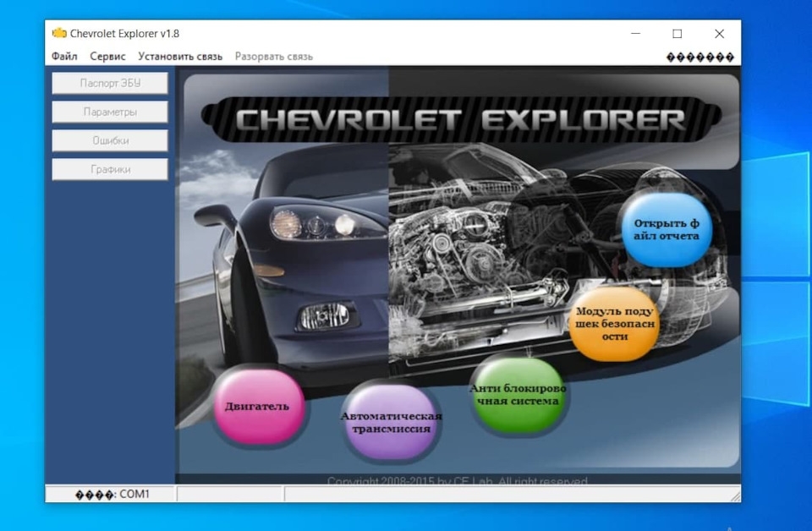
Task: Click the Chevrolet Explorer title bar app icon
Action: click(59, 33)
